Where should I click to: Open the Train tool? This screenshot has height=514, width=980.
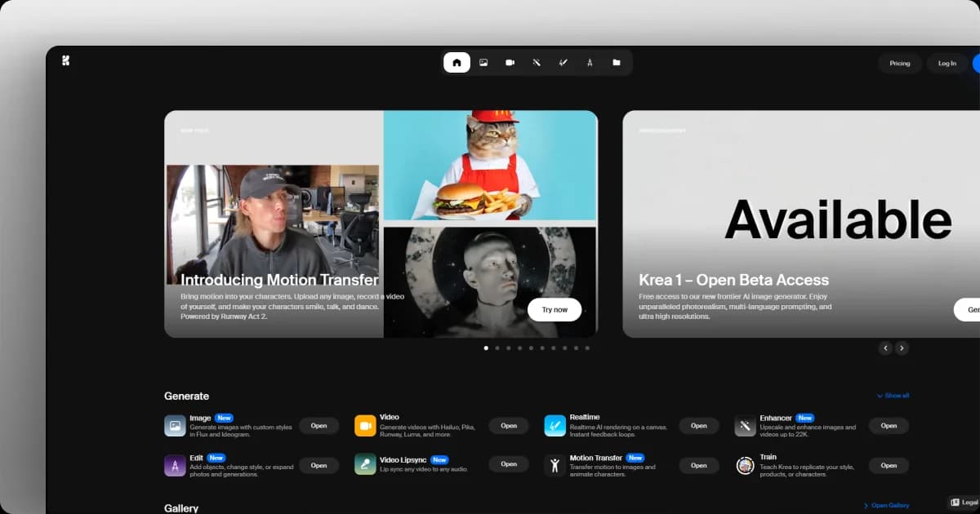click(x=889, y=465)
